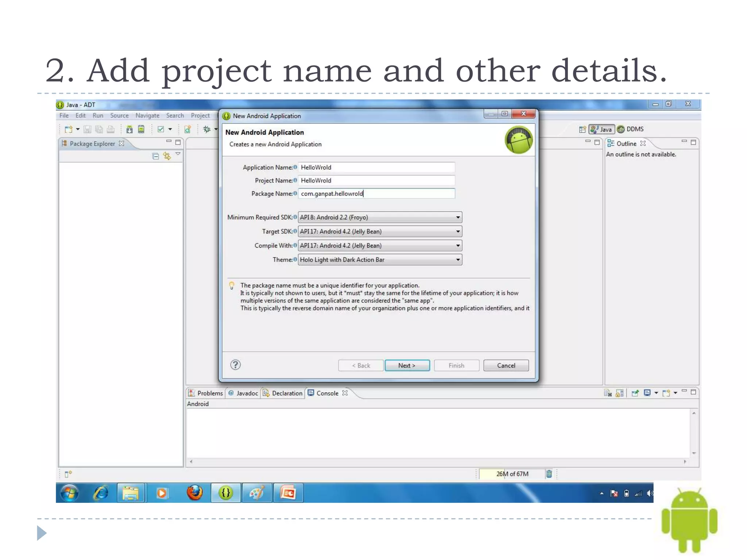Click Collapse All in Package Explorer

pos(155,156)
